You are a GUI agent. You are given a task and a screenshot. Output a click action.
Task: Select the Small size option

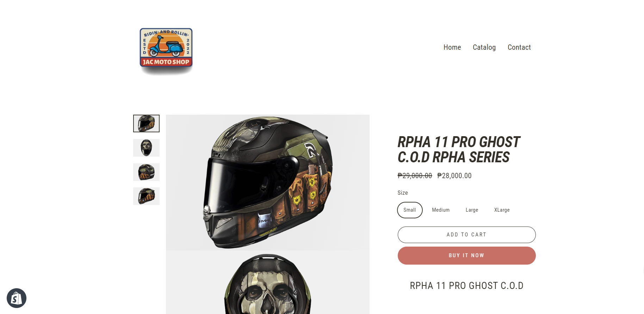410,210
